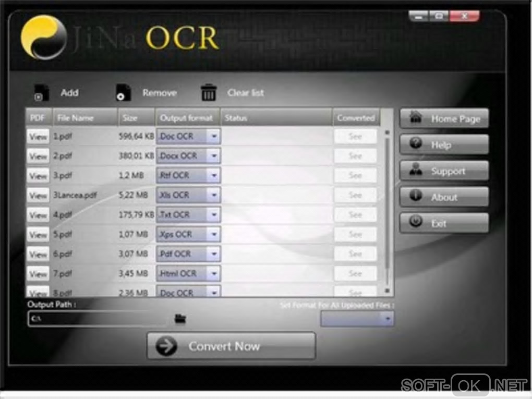Click the Size column header
The width and height of the screenshot is (532, 399).
pyautogui.click(x=137, y=118)
